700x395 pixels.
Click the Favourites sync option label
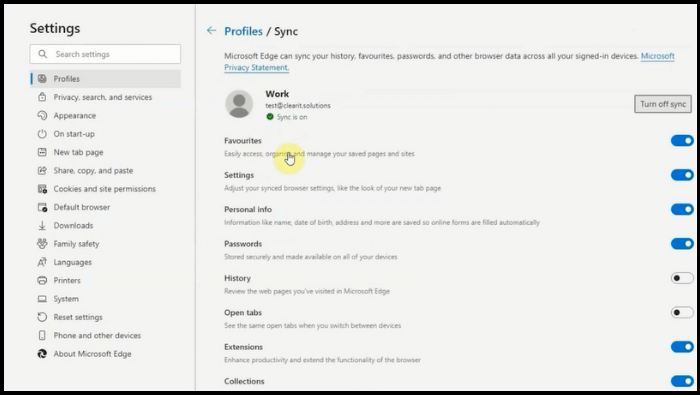243,141
